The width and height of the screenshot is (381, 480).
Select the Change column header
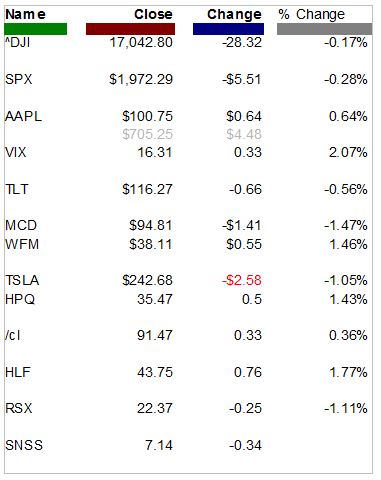coord(234,15)
